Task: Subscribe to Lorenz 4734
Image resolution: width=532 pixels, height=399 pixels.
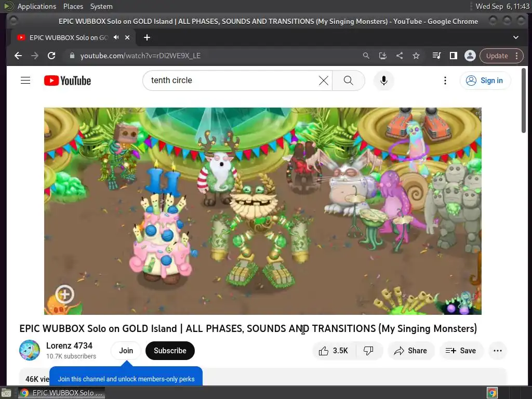Action: (170, 351)
